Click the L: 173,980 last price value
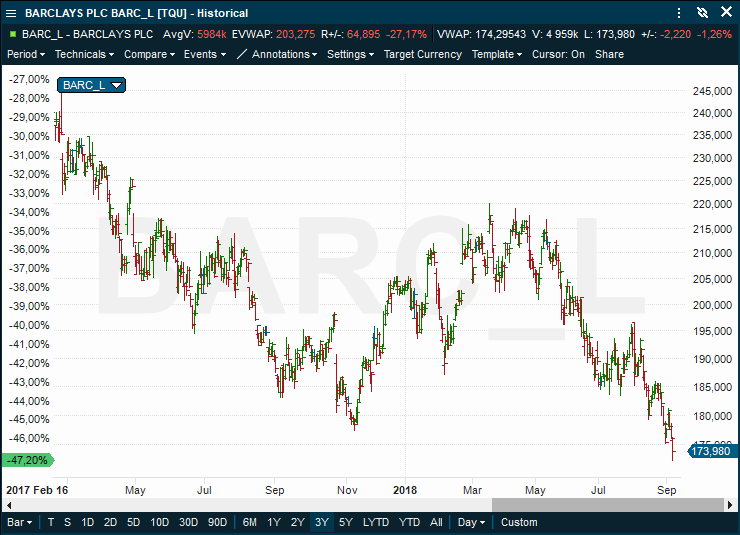Image resolution: width=740 pixels, height=535 pixels. pos(609,34)
